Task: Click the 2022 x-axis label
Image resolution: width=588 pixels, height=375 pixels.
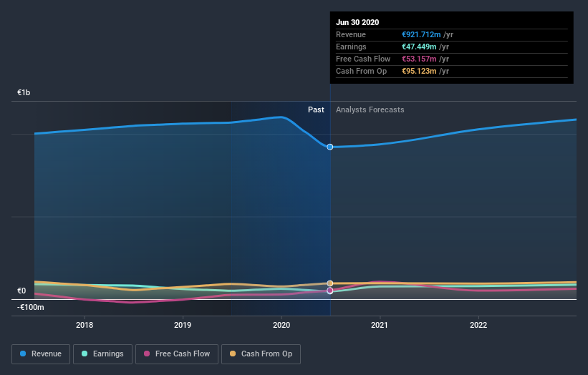Action: click(478, 325)
